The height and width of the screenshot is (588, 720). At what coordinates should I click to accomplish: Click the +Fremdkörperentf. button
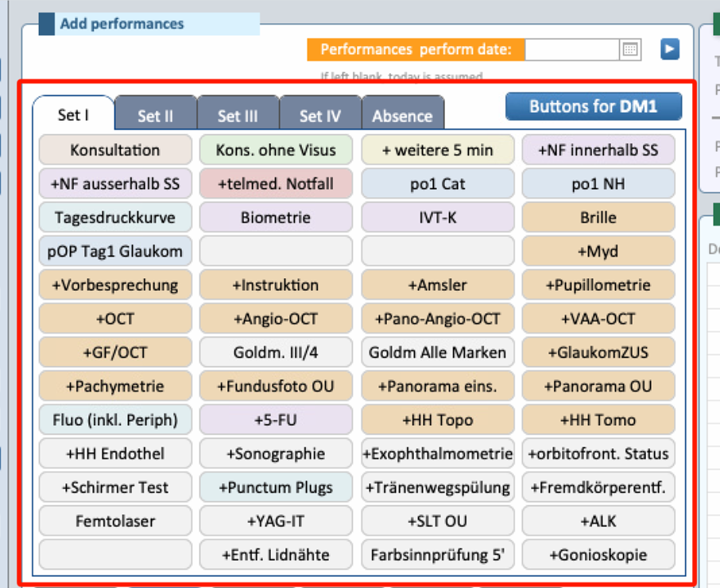(x=598, y=487)
